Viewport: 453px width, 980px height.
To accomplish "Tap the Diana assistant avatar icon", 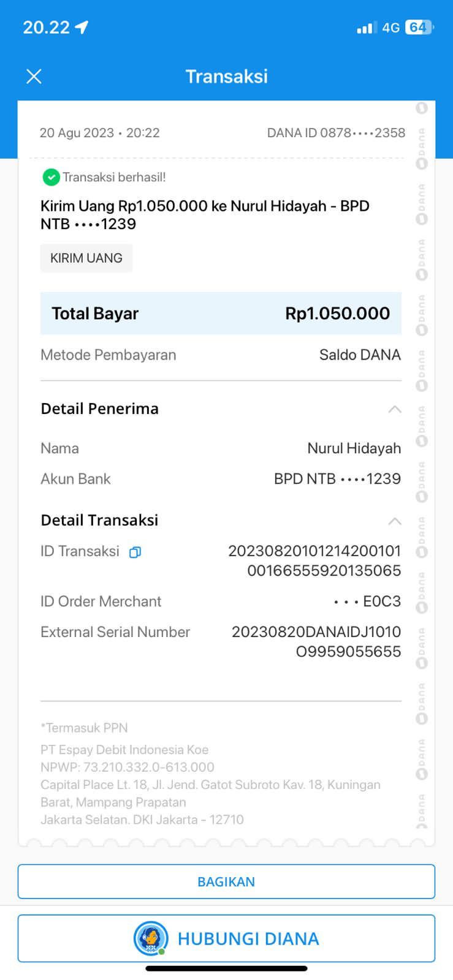I will (151, 938).
